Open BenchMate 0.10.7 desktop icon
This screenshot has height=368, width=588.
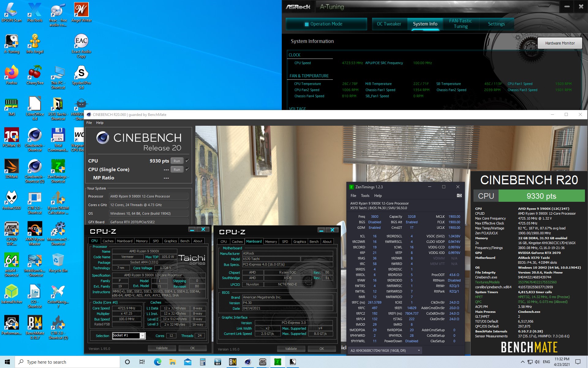coord(35,327)
